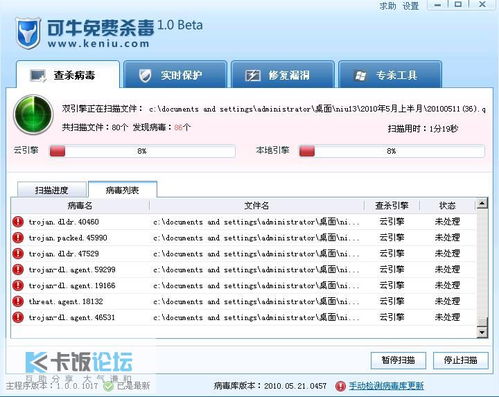Click the www.keniu.com website text

(98, 44)
